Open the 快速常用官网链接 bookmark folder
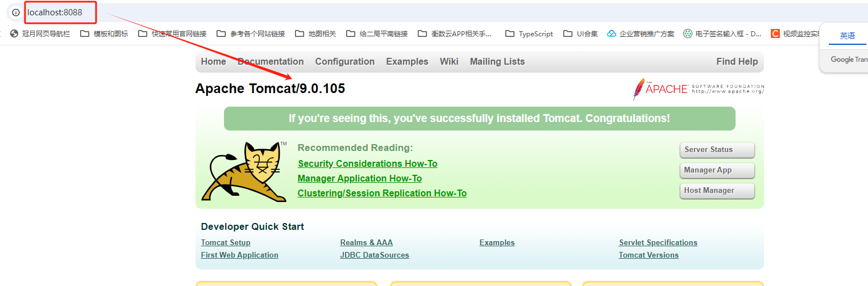The image size is (868, 286). [x=172, y=34]
